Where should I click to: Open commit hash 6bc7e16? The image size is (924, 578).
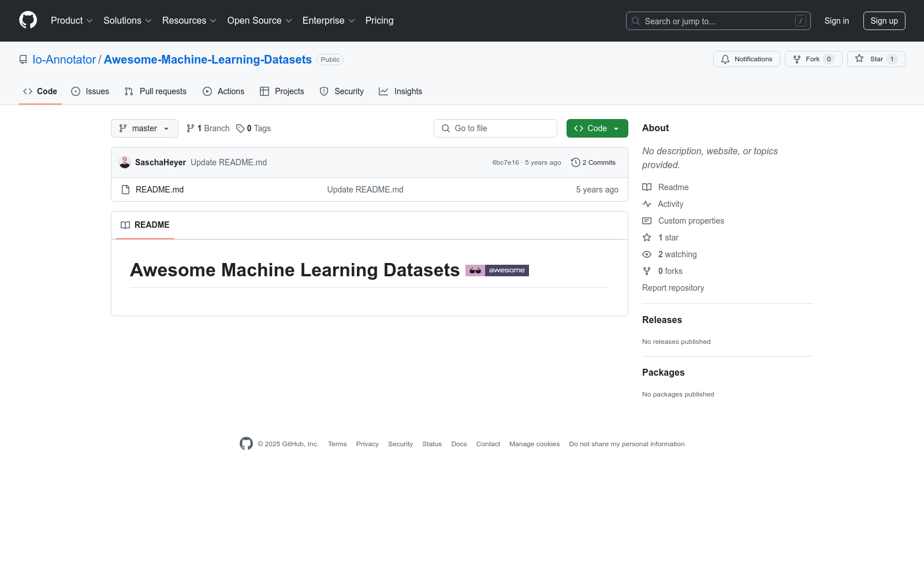click(x=506, y=162)
